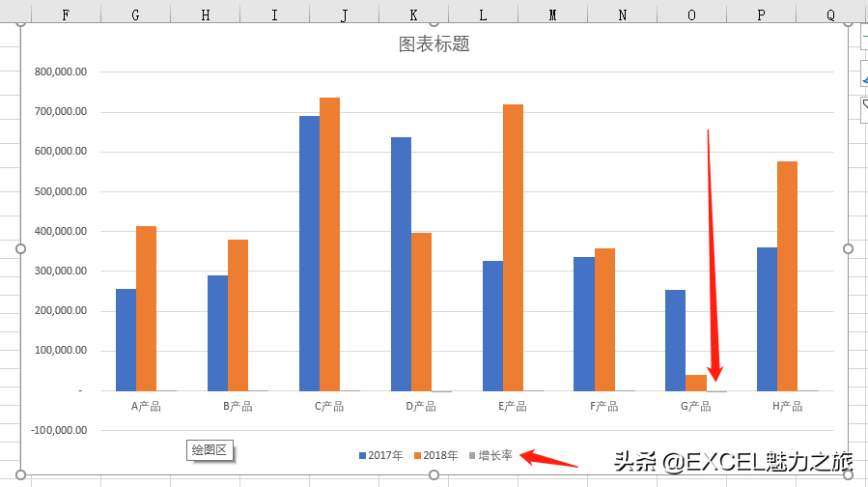Select the 增长率 legend entry

[x=490, y=455]
